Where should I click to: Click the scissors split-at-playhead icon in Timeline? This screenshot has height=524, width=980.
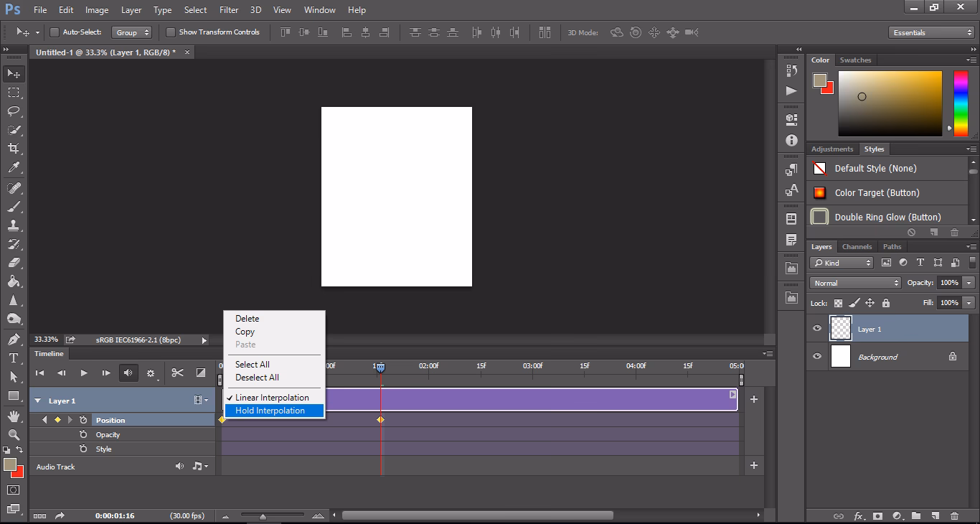pyautogui.click(x=177, y=373)
